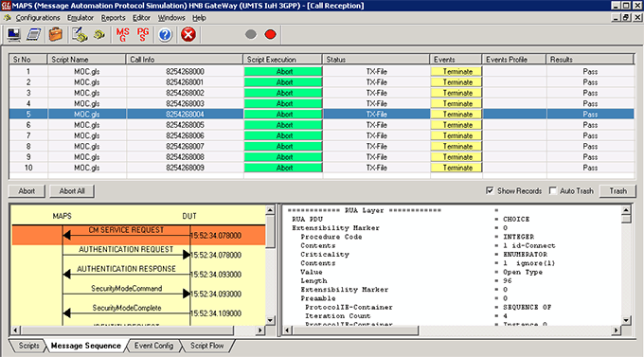Click the red circle record indicator
The image size is (644, 357).
pos(270,34)
